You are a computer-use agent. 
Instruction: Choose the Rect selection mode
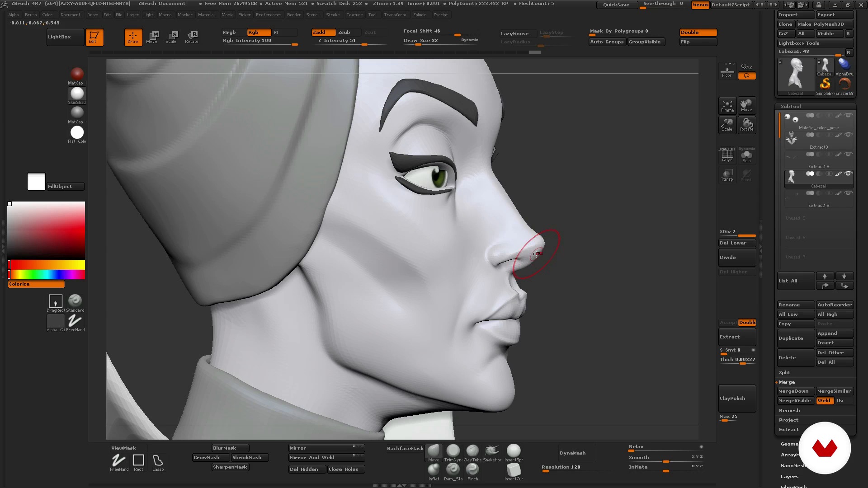pyautogui.click(x=138, y=463)
